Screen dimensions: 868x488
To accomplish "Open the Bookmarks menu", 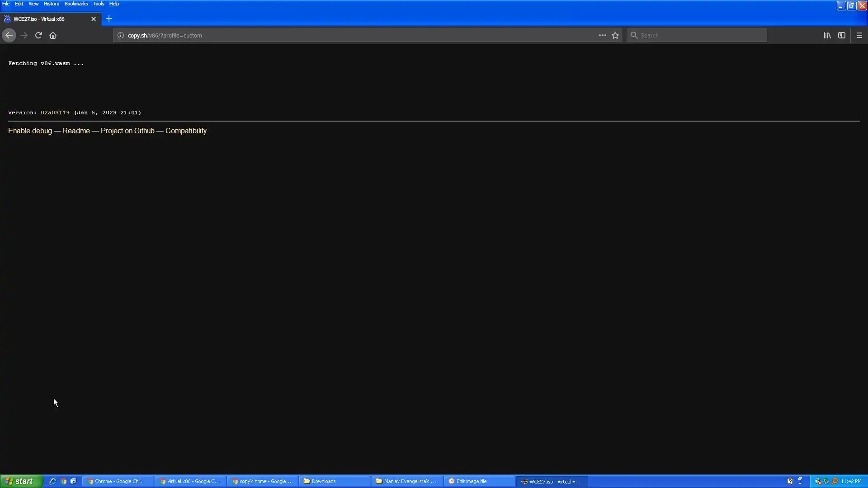I will pos(76,4).
